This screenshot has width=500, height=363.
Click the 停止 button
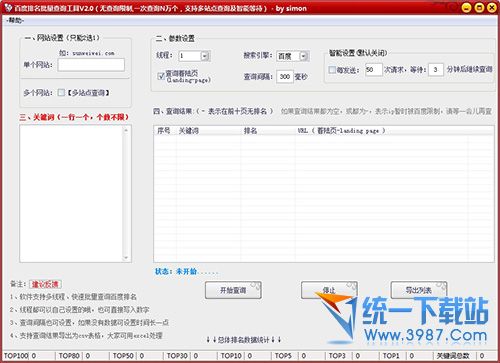(329, 290)
